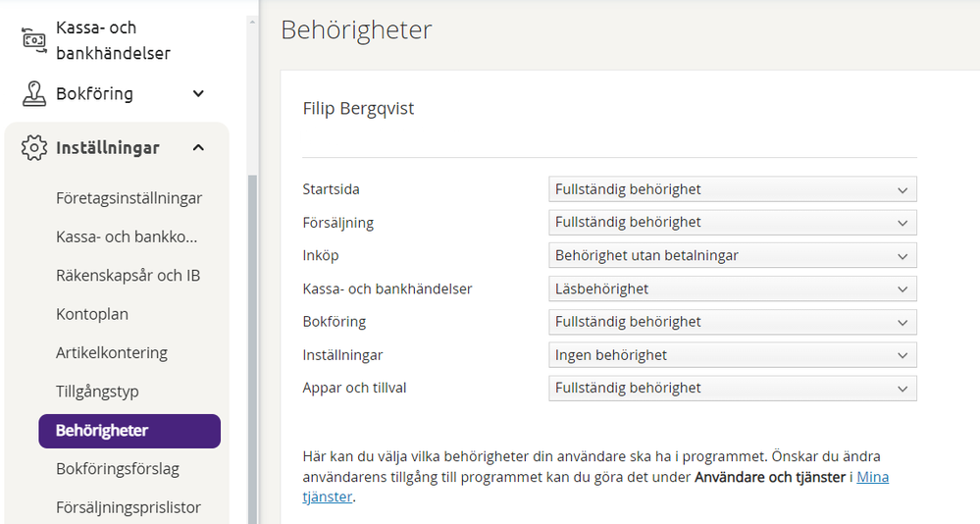The height and width of the screenshot is (524, 980).
Task: Click the Bokföring stamp icon
Action: click(x=33, y=94)
